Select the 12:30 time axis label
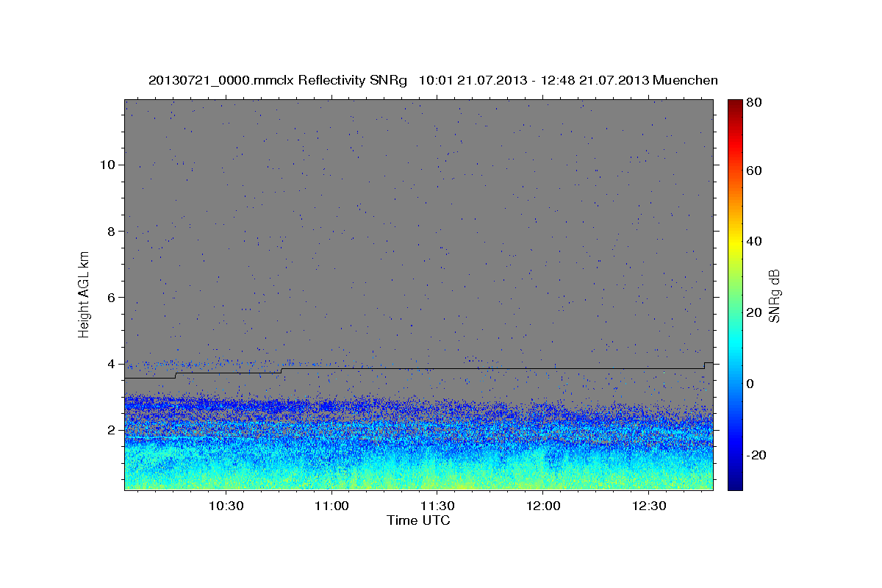 point(649,507)
